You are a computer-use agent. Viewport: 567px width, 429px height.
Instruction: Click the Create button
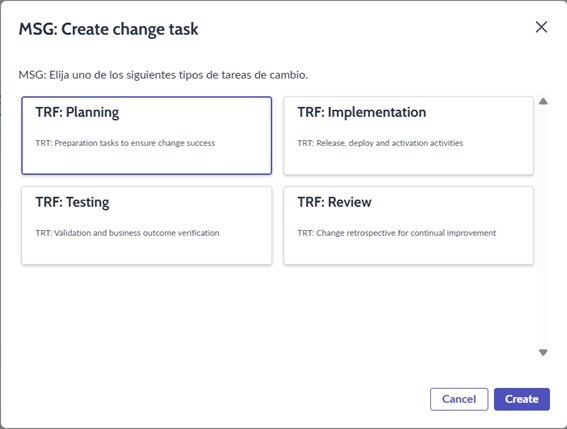(x=522, y=399)
